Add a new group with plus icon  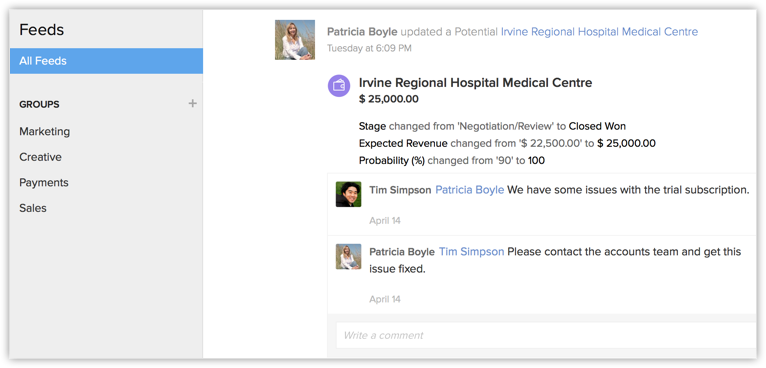click(192, 104)
